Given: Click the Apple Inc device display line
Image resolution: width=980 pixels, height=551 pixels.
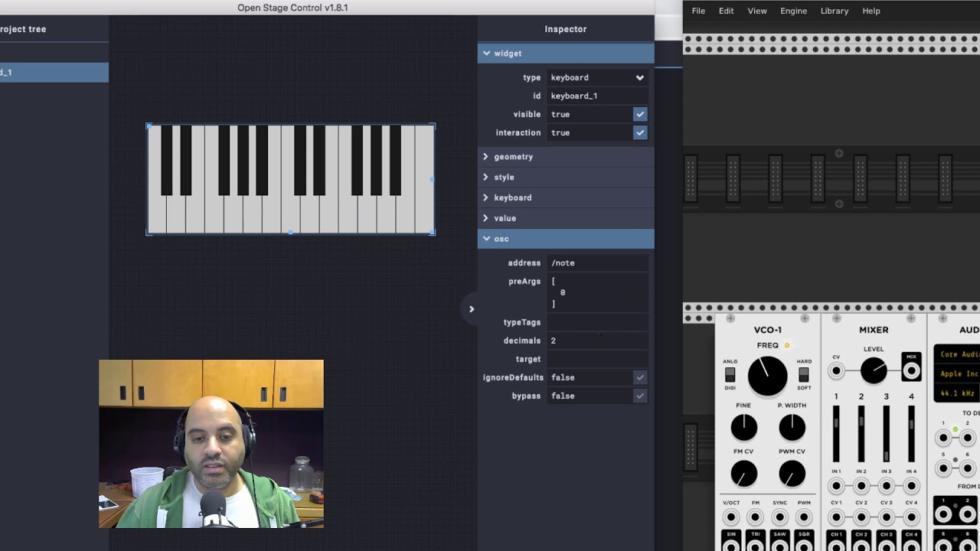Looking at the screenshot, I should coord(958,374).
